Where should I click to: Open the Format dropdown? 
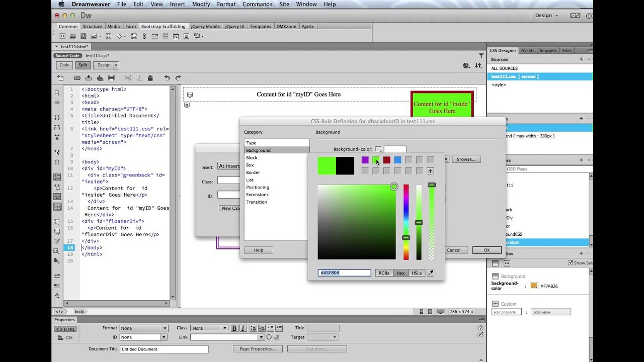tap(143, 328)
